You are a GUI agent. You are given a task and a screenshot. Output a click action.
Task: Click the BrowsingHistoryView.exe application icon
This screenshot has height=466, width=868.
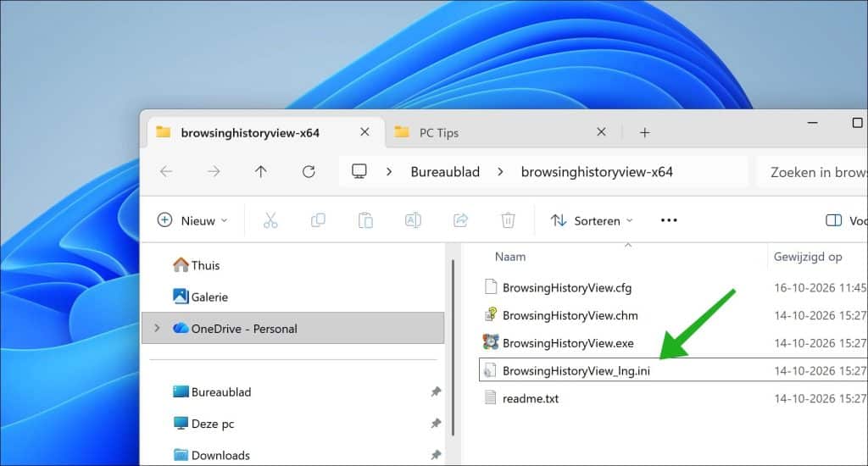pos(491,342)
